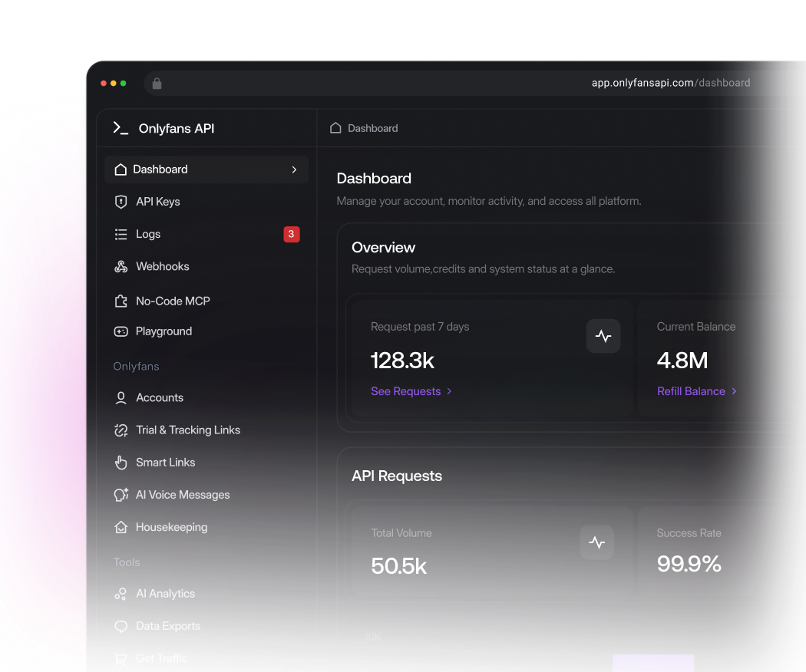Click the lock icon in address bar
806x672 pixels.
click(x=157, y=83)
